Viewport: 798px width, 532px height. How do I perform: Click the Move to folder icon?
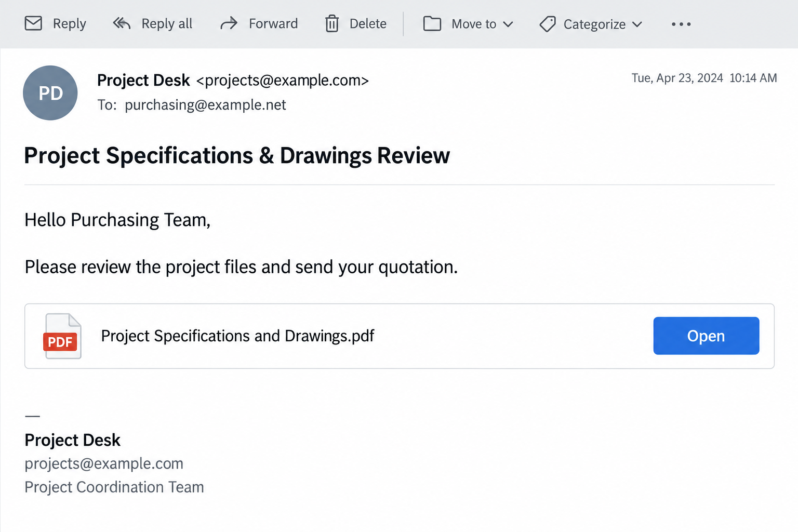pos(432,23)
